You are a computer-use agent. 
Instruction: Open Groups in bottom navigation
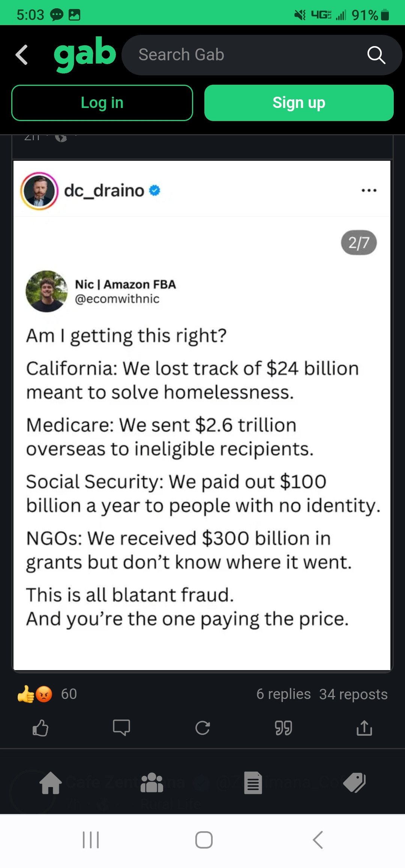tap(152, 783)
